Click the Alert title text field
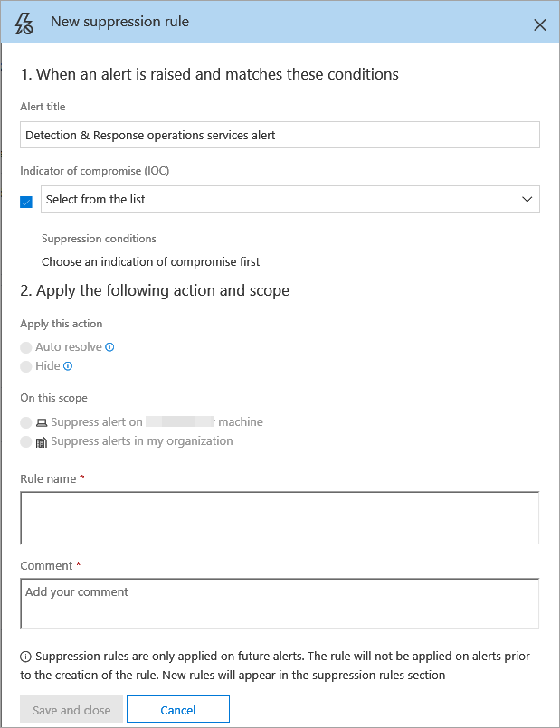Viewport: 560px width, 728px height. click(280, 135)
